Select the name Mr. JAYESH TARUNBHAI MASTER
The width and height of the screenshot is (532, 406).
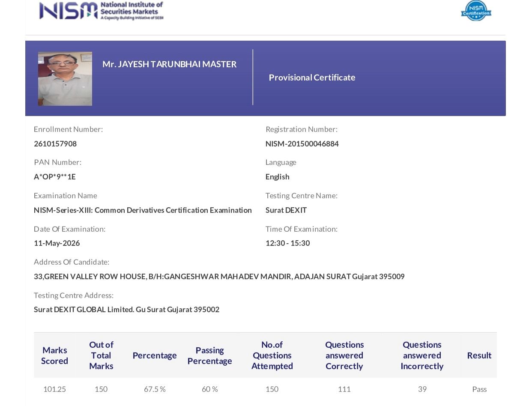click(x=169, y=64)
